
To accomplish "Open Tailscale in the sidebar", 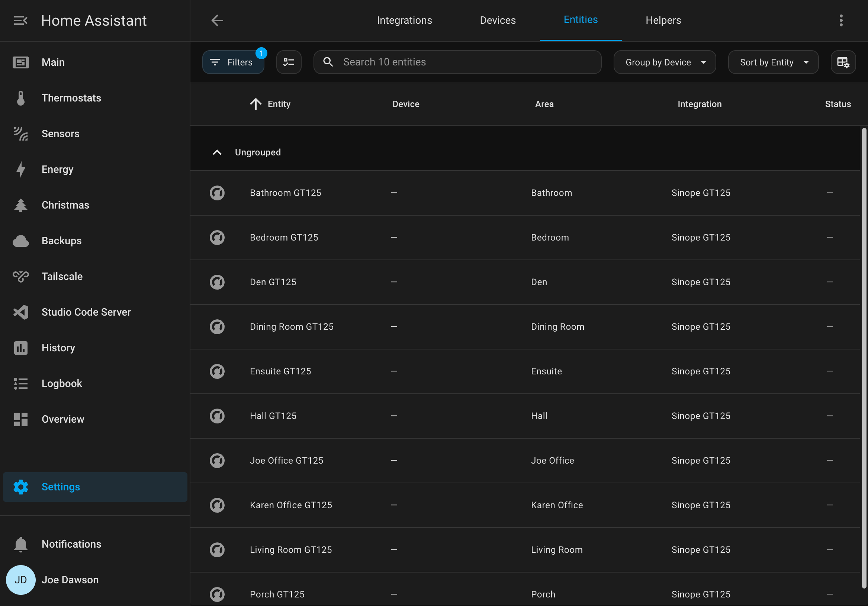I will [x=95, y=276].
